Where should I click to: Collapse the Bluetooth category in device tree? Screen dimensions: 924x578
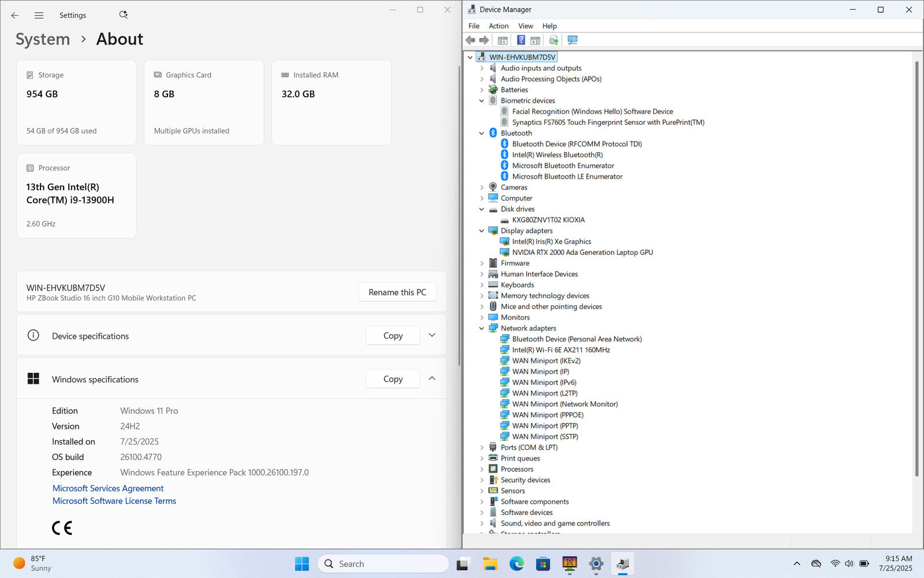pos(482,134)
